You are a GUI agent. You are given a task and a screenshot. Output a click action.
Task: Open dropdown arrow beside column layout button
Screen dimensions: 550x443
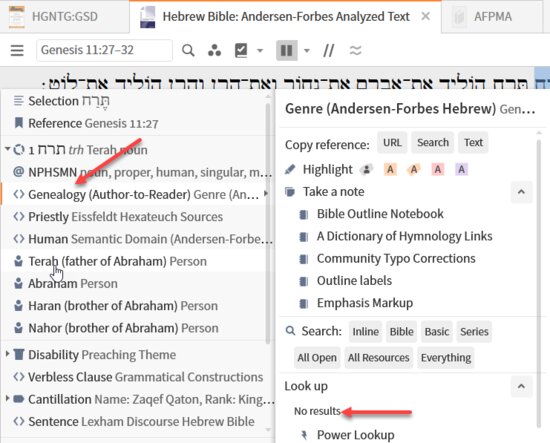(x=307, y=51)
